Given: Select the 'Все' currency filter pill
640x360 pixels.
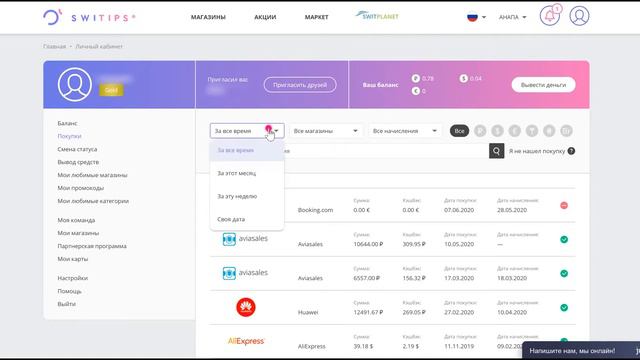Looking at the screenshot, I should pos(459,131).
